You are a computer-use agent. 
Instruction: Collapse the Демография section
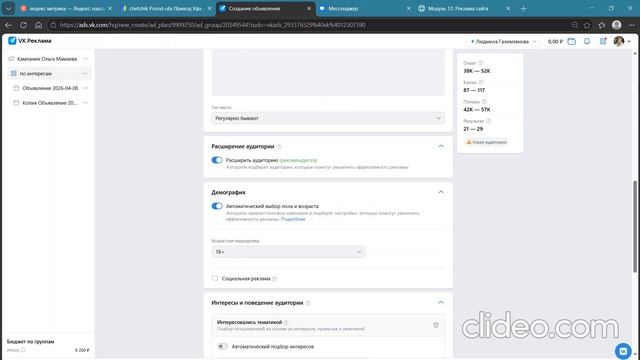[440, 192]
